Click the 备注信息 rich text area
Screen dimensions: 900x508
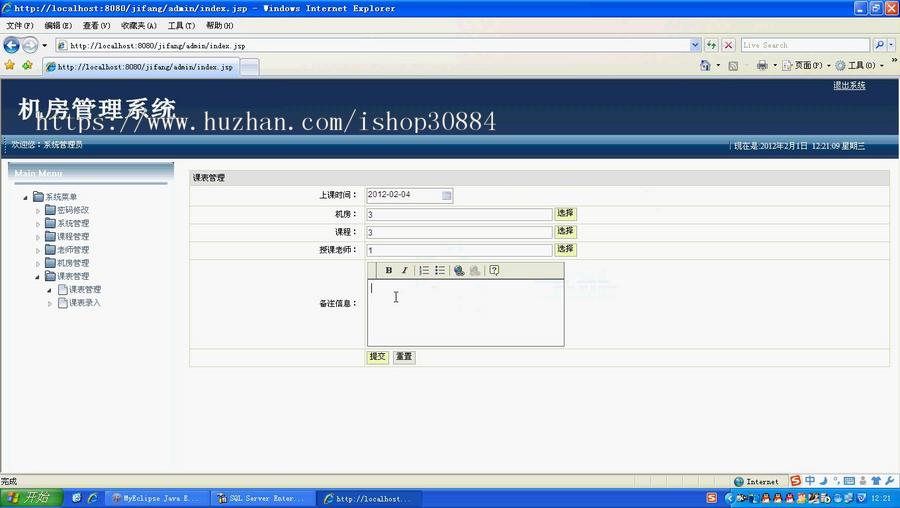tap(465, 312)
